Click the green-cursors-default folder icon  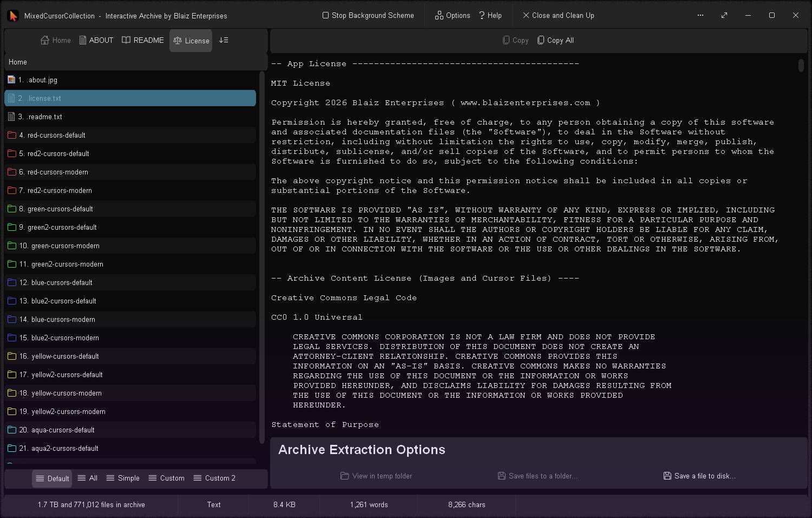tap(12, 209)
